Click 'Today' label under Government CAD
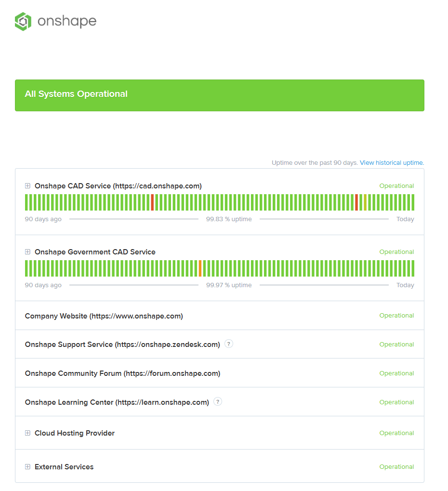Viewport: 448px width, 491px height. pos(405,285)
